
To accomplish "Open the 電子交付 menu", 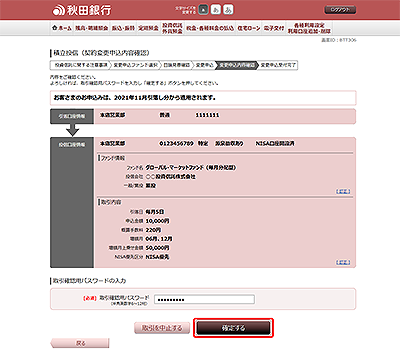I will click(274, 28).
